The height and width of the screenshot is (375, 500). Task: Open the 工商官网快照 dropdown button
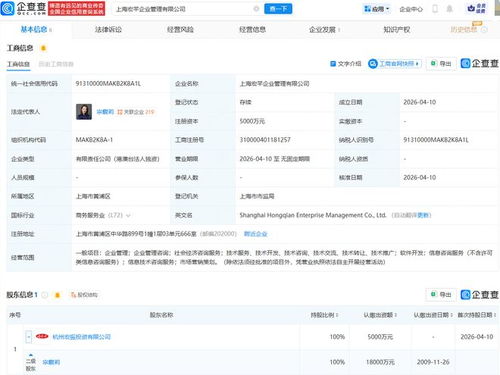click(395, 63)
